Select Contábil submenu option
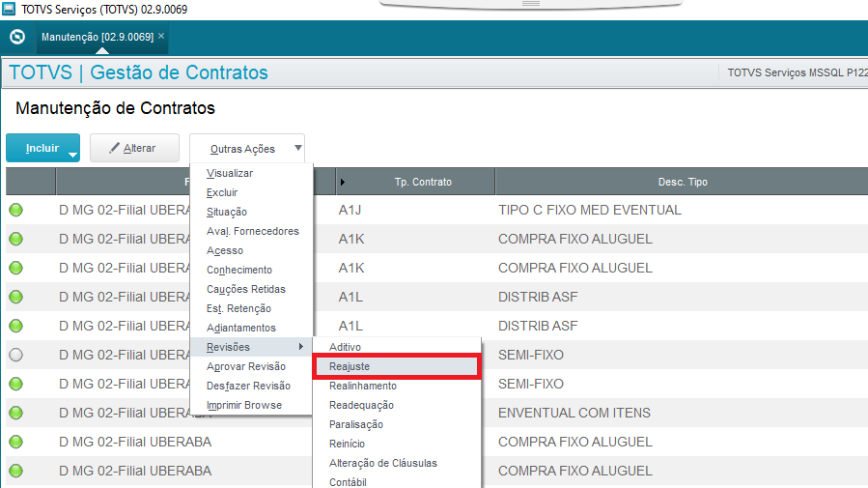Image resolution: width=868 pixels, height=488 pixels. pyautogui.click(x=397, y=482)
